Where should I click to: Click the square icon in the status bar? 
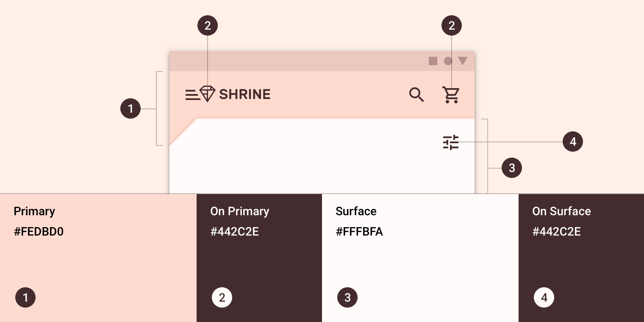click(x=433, y=61)
